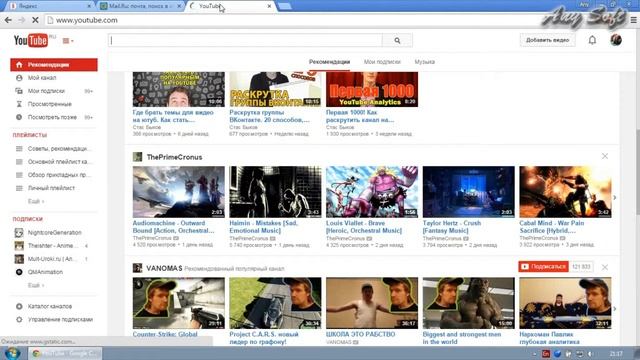Open the Audiomachine - Outward Bound thumbnail
This screenshot has height=360, width=640.
178,192
